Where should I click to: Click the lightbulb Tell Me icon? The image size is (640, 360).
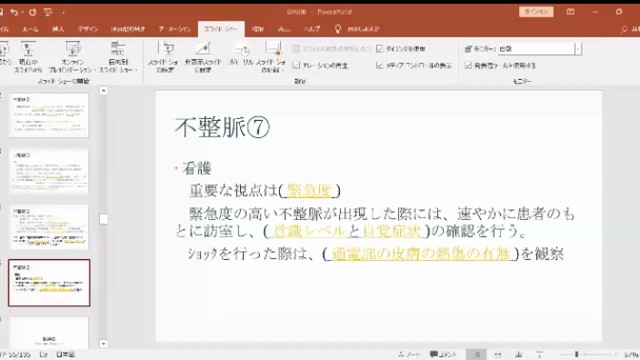(338, 29)
